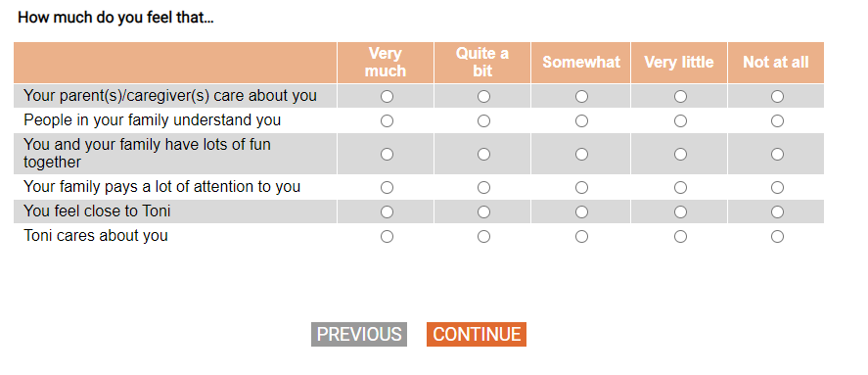Pick 'Somewhat' for Toni cares about you
868x375 pixels.
click(x=581, y=237)
